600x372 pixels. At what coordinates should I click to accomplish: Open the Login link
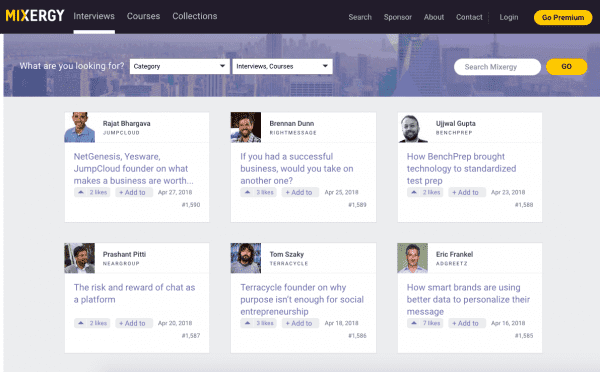pos(509,17)
